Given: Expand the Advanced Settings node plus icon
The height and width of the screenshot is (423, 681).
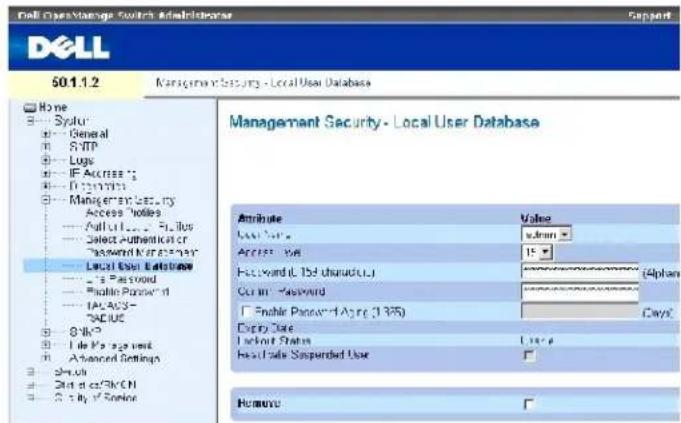Looking at the screenshot, I should (46, 358).
